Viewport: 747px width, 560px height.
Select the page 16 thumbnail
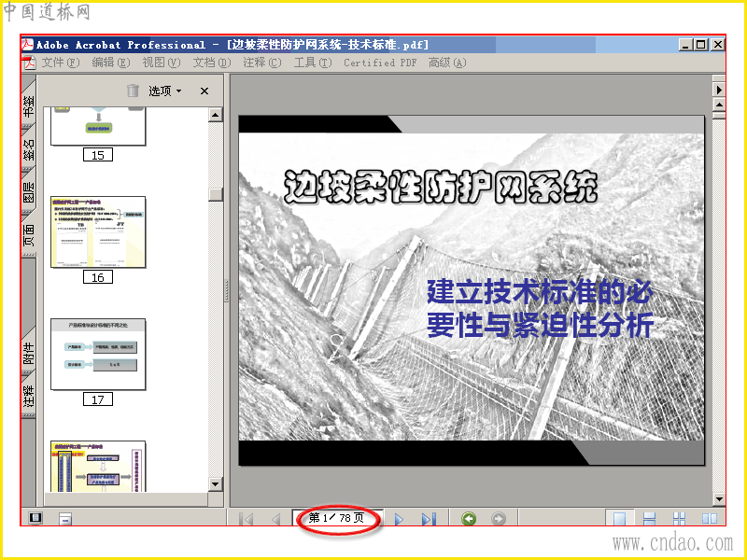(98, 231)
